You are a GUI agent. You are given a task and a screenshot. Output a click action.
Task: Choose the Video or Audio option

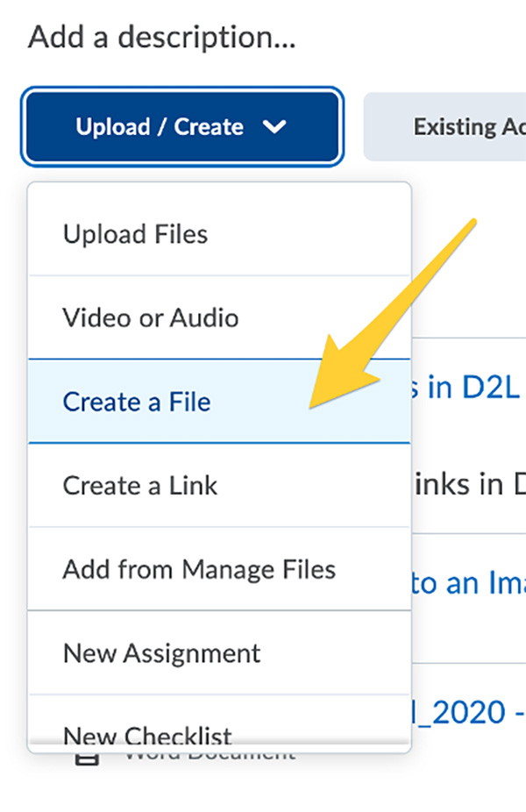(151, 317)
